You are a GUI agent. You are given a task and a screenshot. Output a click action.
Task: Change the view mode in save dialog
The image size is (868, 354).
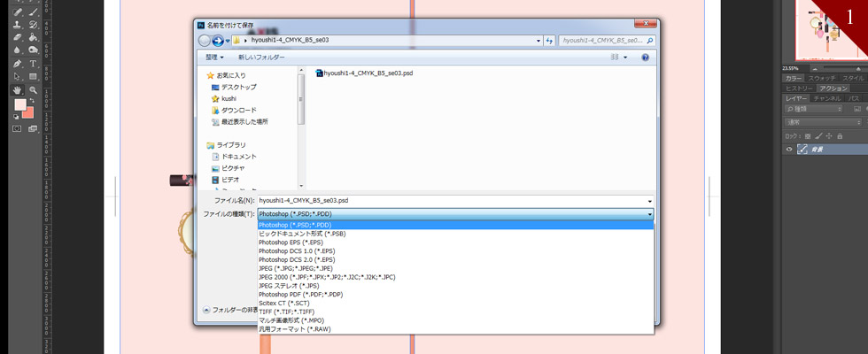tap(615, 58)
